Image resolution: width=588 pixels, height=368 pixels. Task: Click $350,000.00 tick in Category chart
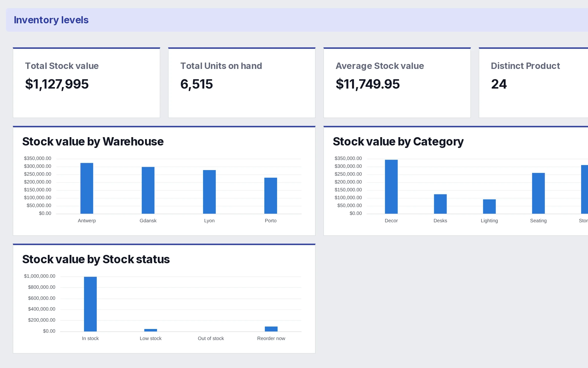point(348,158)
